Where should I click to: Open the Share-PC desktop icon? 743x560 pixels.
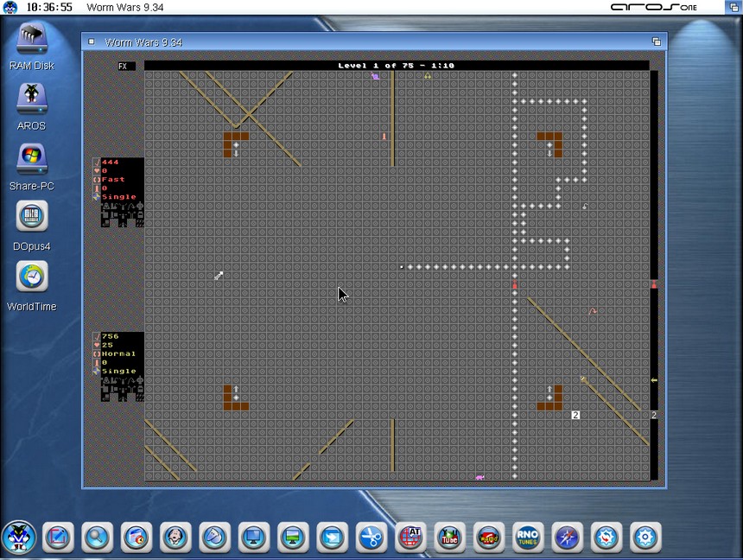pyautogui.click(x=32, y=161)
